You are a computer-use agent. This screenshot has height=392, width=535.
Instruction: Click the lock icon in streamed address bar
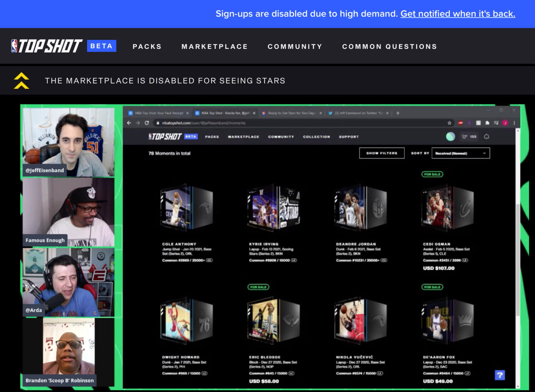point(158,123)
